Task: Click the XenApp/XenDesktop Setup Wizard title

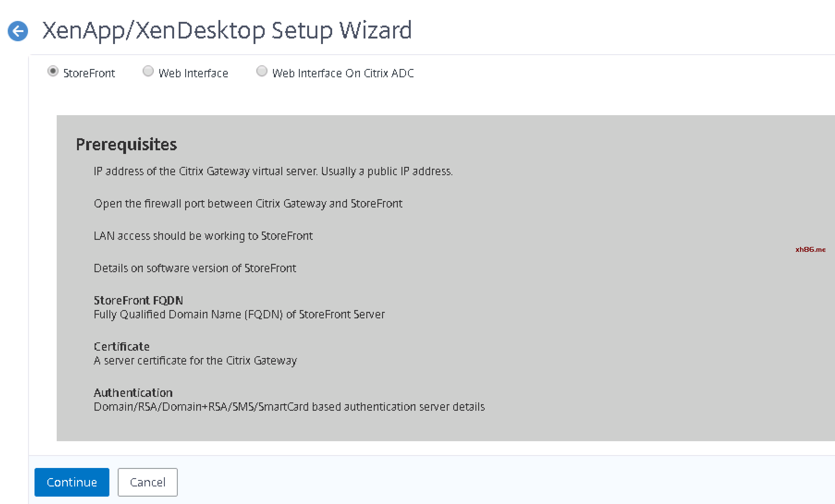Action: coord(227,30)
